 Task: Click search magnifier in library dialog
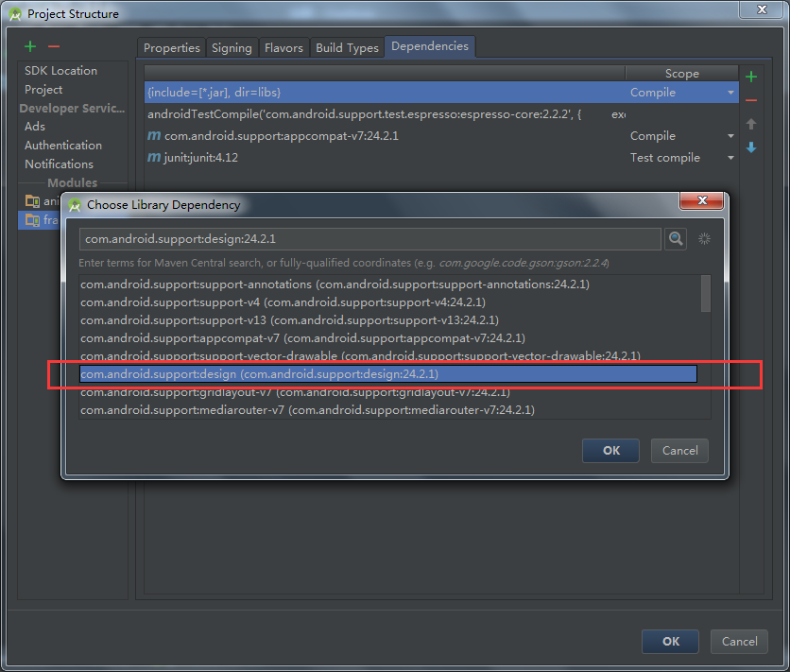(676, 239)
